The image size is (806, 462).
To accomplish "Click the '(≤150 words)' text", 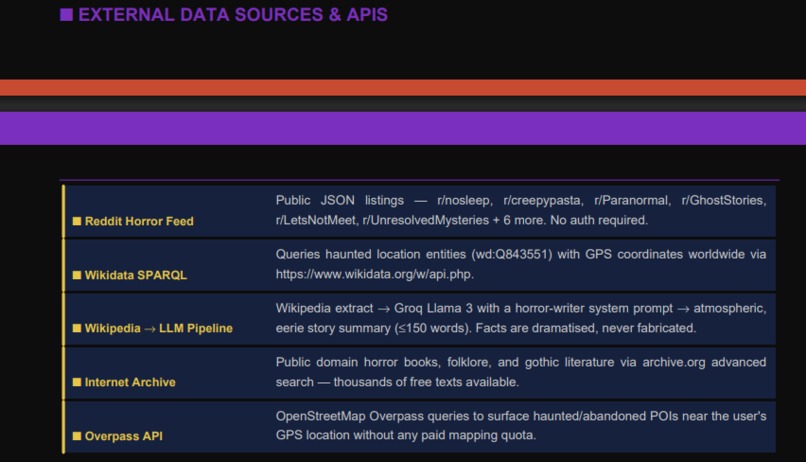I will [433, 328].
